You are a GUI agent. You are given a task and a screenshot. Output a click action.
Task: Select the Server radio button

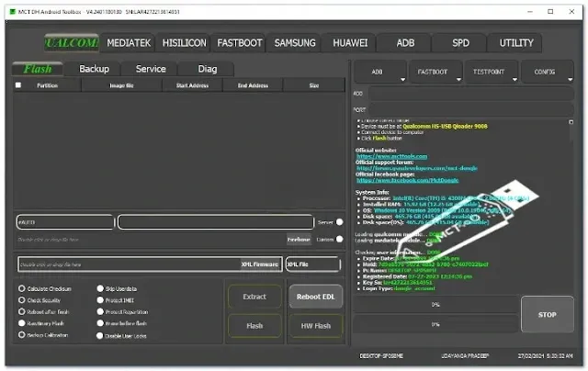tap(339, 222)
